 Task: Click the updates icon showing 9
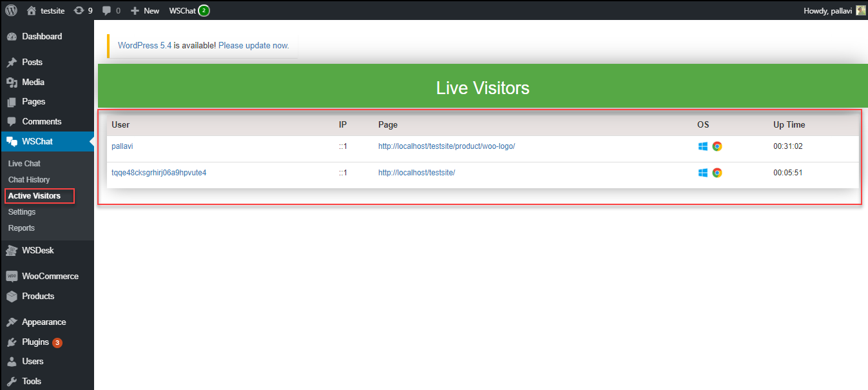[79, 10]
